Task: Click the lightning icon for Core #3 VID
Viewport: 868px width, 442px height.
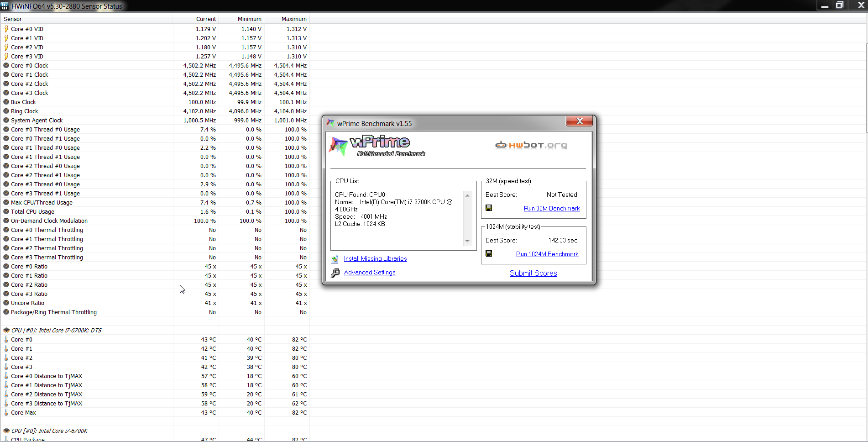Action: pos(6,56)
